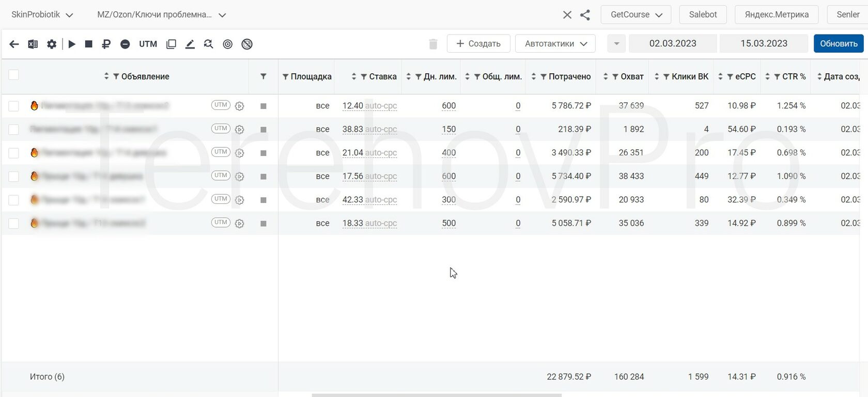This screenshot has height=397, width=868.
Task: Click the share icon in the top bar
Action: pyautogui.click(x=585, y=15)
